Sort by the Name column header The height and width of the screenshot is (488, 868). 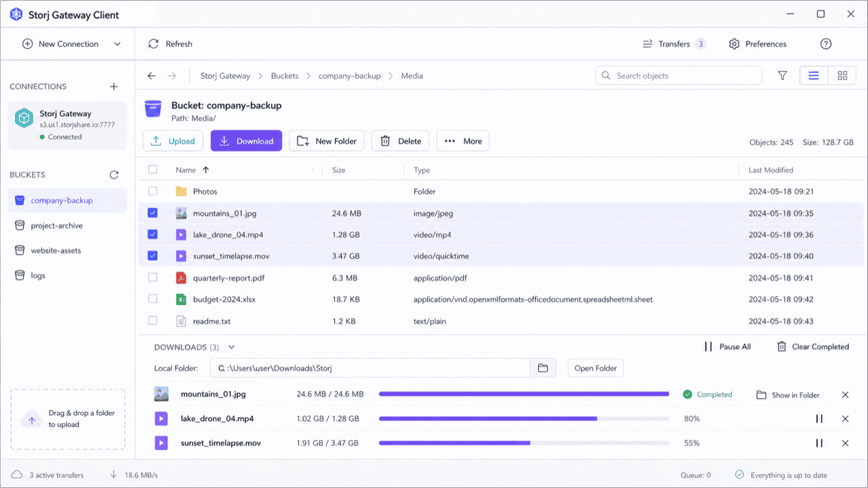click(x=186, y=170)
